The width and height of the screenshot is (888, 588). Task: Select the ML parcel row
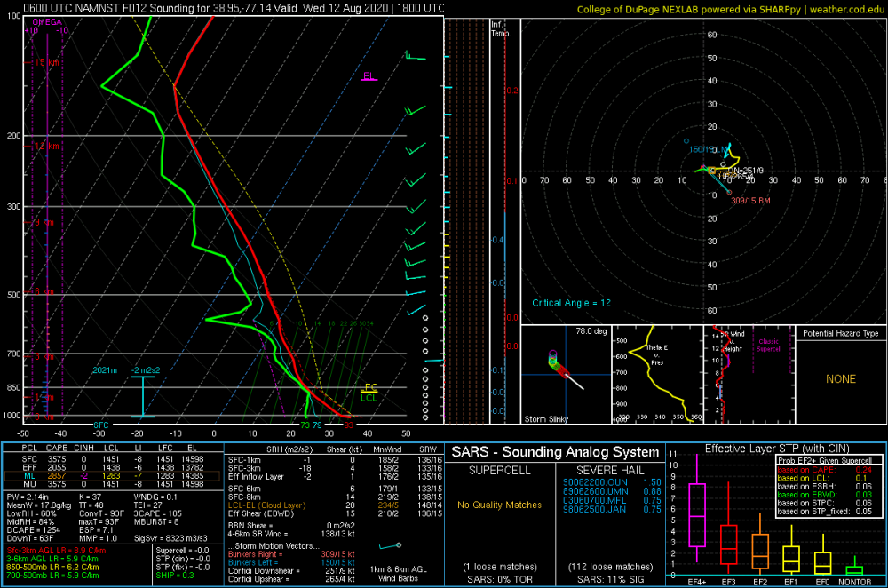(x=112, y=476)
